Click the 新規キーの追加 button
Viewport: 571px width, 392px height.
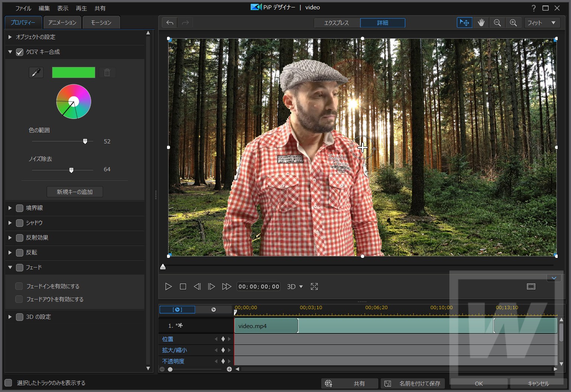pyautogui.click(x=75, y=192)
